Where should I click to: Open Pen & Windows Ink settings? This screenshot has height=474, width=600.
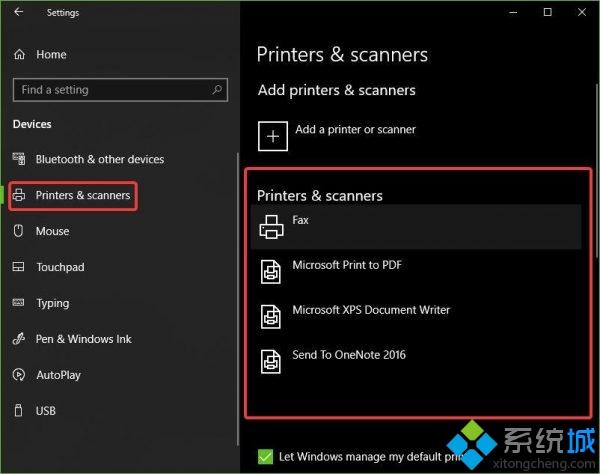point(83,339)
